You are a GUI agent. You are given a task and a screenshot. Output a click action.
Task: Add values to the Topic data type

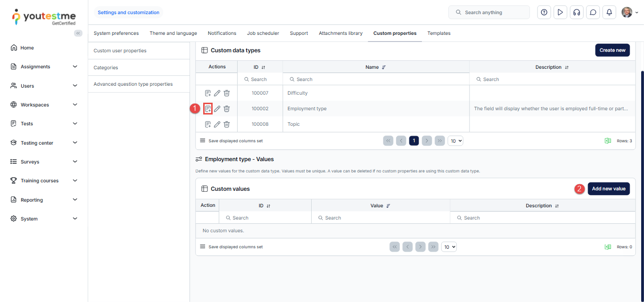pos(208,124)
